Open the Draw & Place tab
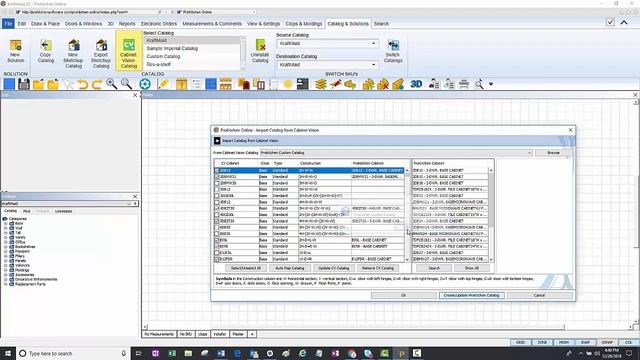The image size is (640, 360). tap(45, 24)
